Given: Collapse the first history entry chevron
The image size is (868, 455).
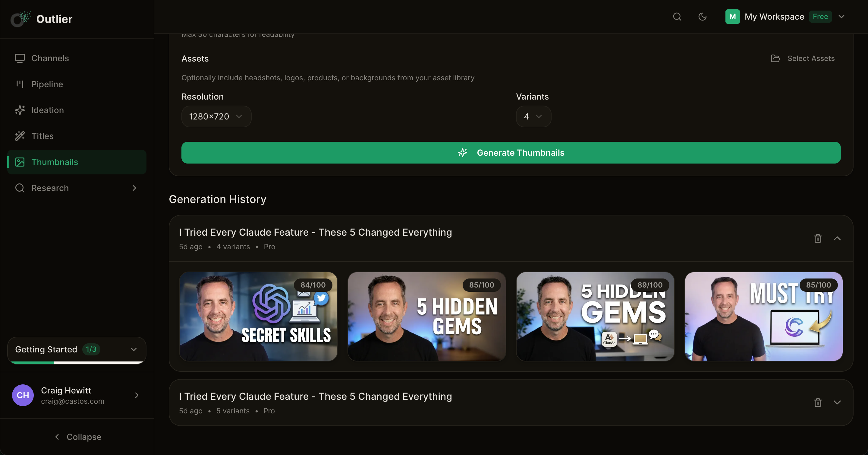Looking at the screenshot, I should coord(837,238).
